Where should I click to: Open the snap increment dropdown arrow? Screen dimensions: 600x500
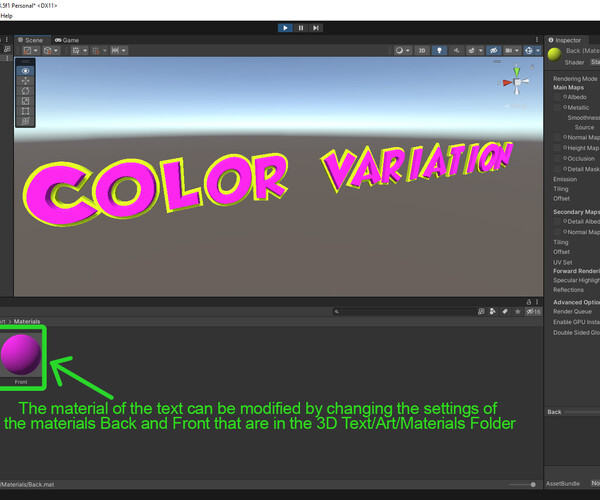tap(124, 50)
